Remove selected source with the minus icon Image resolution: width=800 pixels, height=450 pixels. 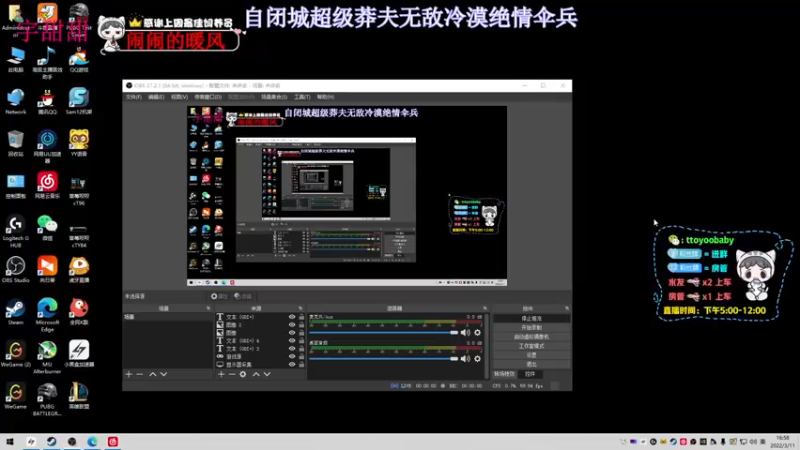(x=232, y=374)
